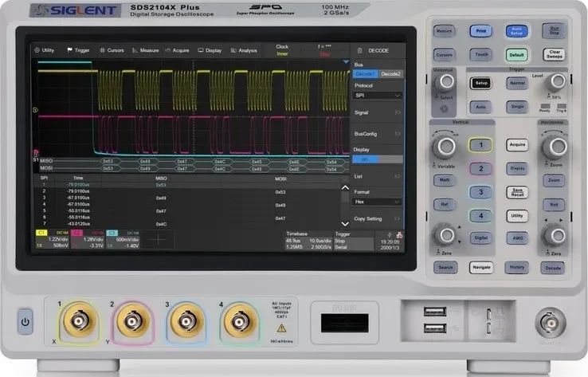Push the Universal Select knob
The height and width of the screenshot is (377, 588).
click(445, 81)
